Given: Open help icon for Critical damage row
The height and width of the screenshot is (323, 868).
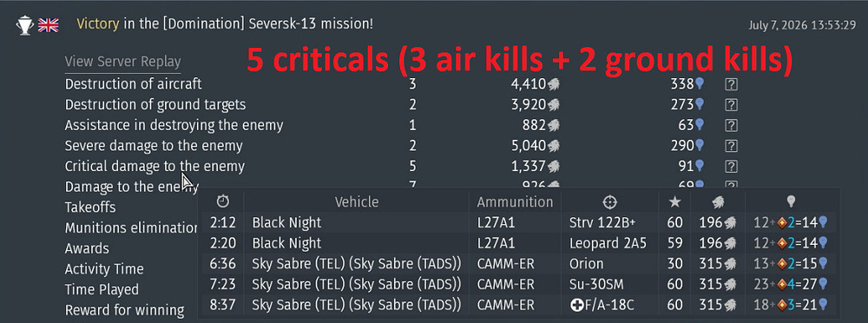Looking at the screenshot, I should tap(731, 166).
